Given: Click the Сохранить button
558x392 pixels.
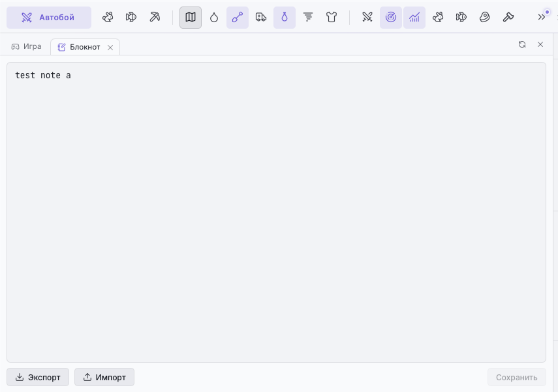Looking at the screenshot, I should click(x=517, y=377).
